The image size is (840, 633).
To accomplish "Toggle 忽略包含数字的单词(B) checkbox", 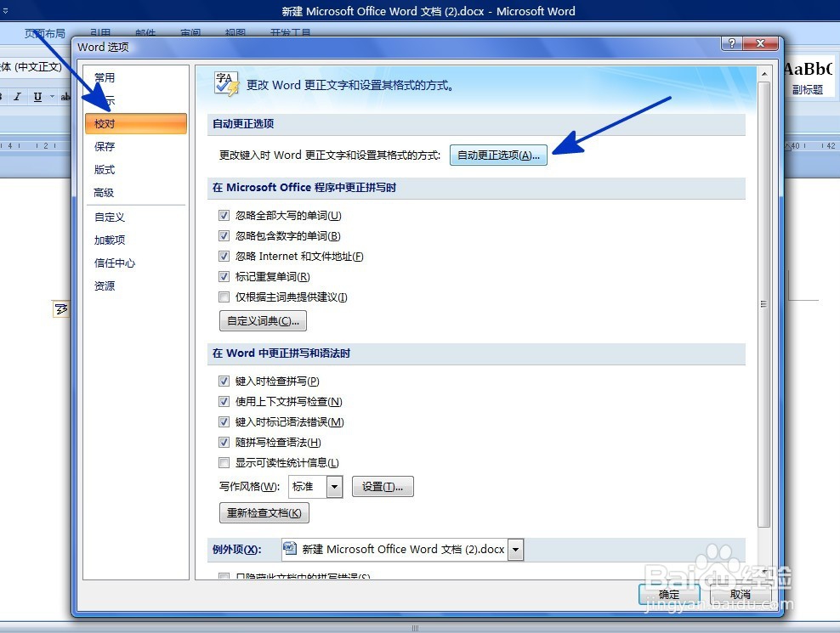I will click(224, 236).
